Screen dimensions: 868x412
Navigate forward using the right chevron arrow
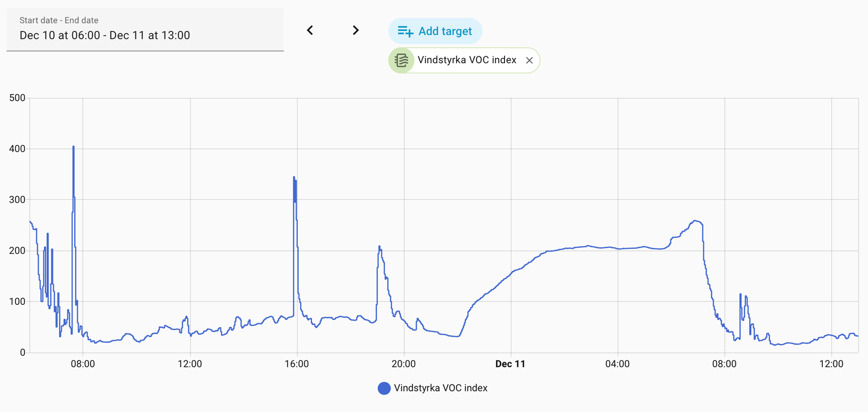pos(356,31)
